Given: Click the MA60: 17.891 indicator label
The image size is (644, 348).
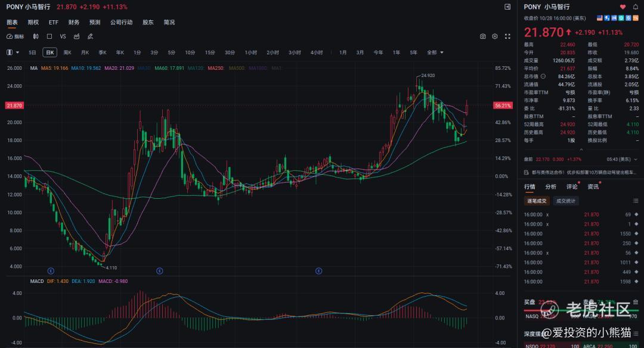Looking at the screenshot, I should [169, 68].
